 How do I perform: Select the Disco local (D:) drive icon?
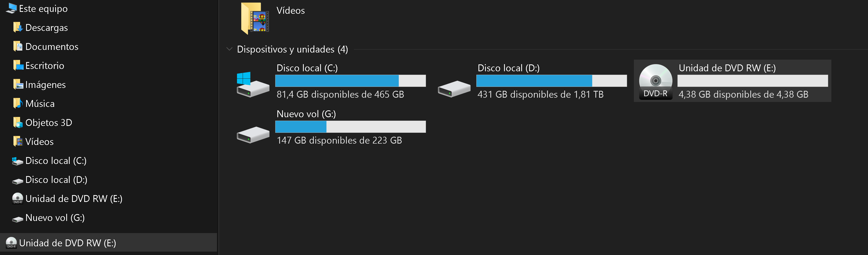click(454, 89)
